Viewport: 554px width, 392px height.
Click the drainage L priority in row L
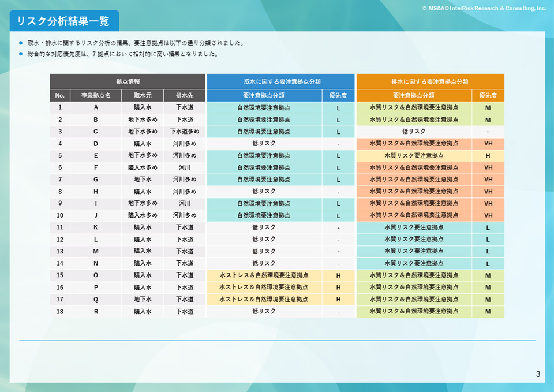(488, 240)
